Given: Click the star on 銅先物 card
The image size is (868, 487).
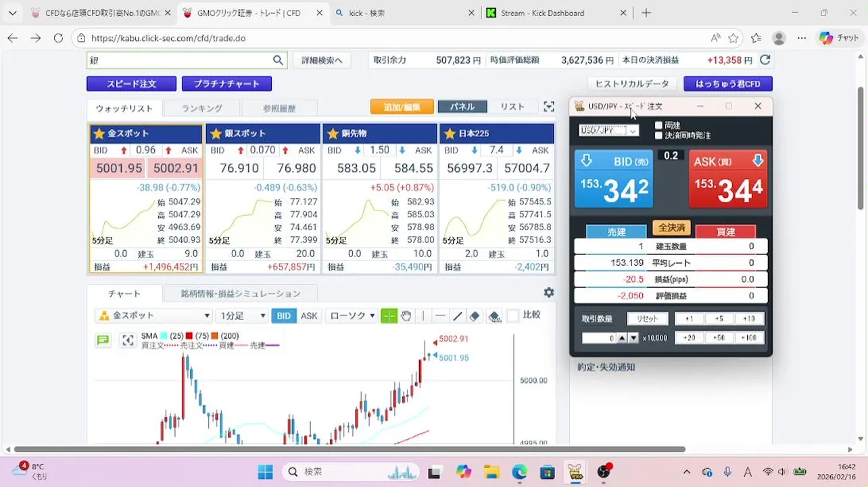Looking at the screenshot, I should pyautogui.click(x=333, y=133).
